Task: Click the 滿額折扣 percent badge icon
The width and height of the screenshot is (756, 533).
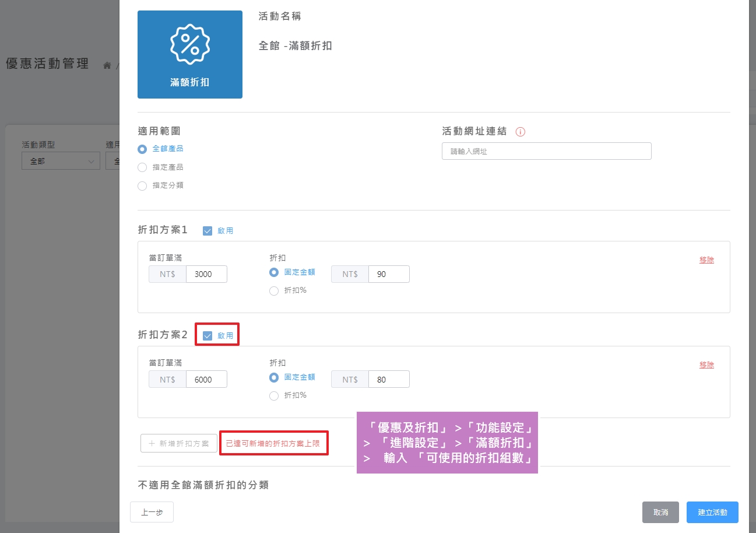Action: 189,44
